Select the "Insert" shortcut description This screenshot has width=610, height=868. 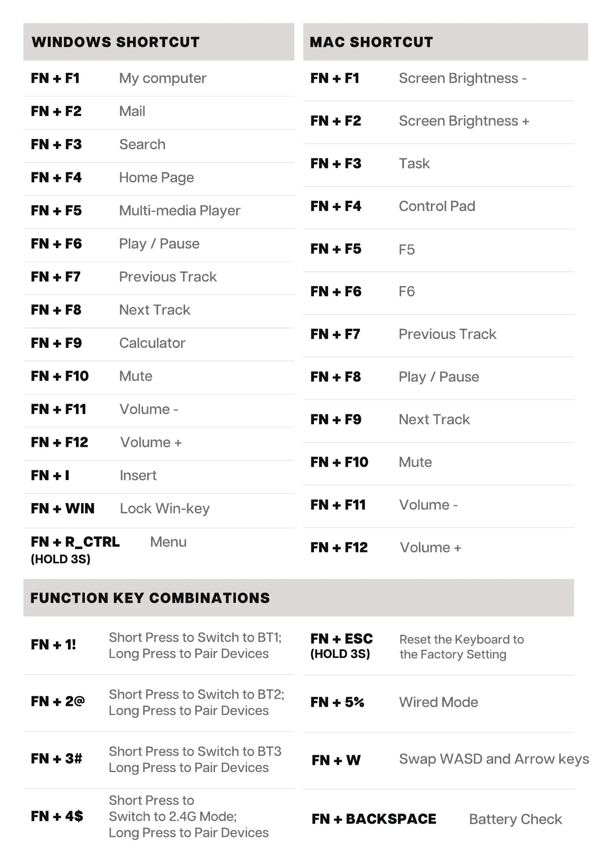(138, 475)
